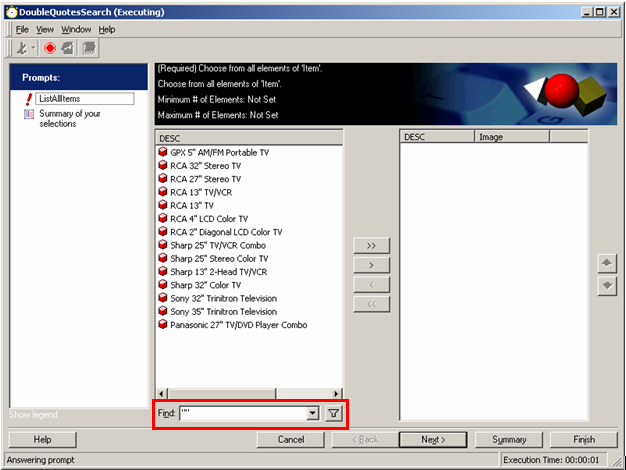Select Sony 35" Trinitron Television
Screen dimensions: 626x470
[x=224, y=311]
